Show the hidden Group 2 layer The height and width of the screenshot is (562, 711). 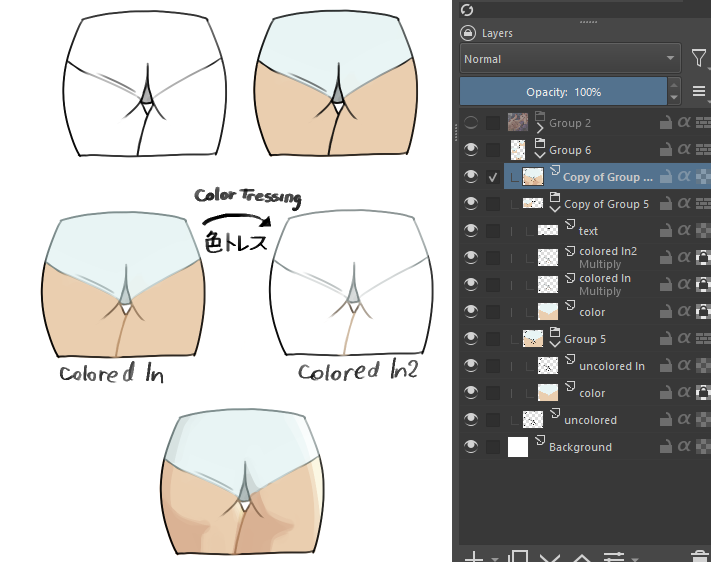471,122
